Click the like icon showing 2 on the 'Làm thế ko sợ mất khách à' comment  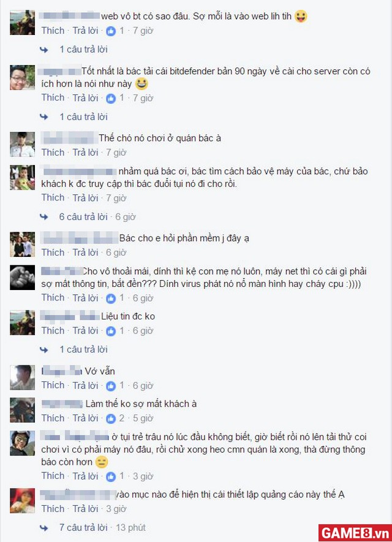(x=110, y=419)
